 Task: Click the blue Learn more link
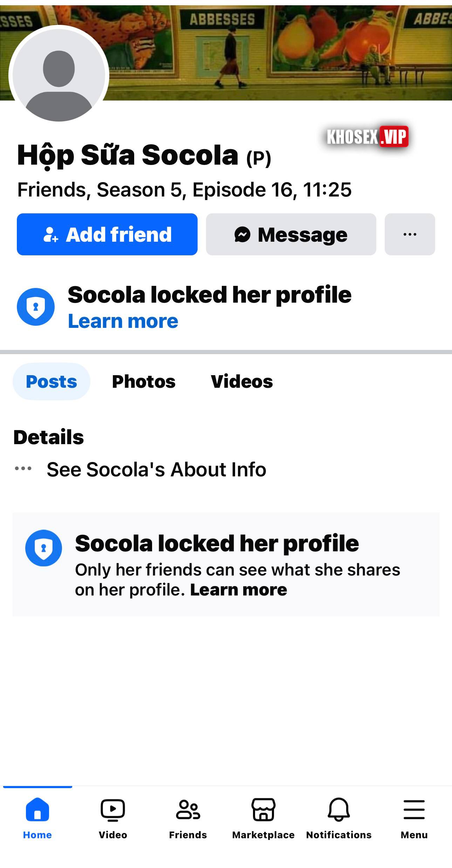point(123,321)
